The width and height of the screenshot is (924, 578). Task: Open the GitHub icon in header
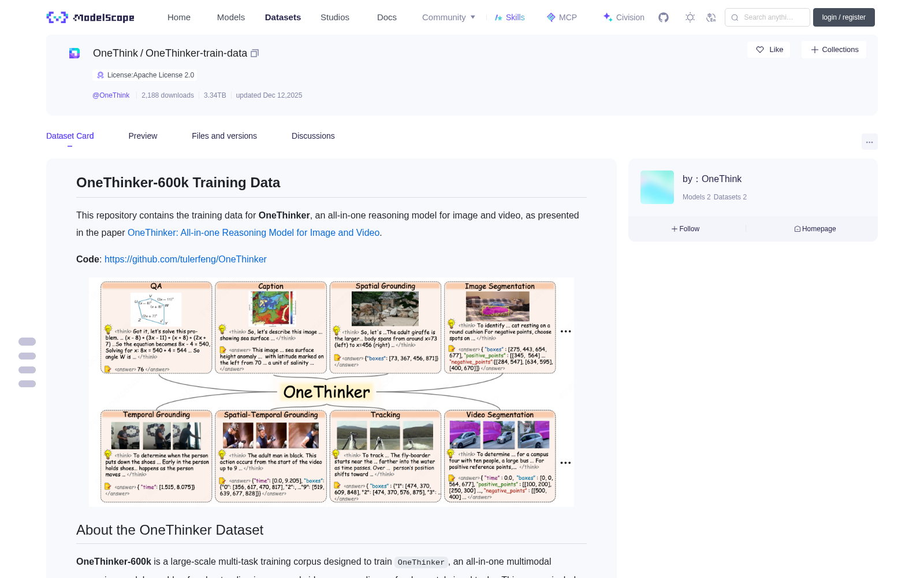(x=664, y=17)
